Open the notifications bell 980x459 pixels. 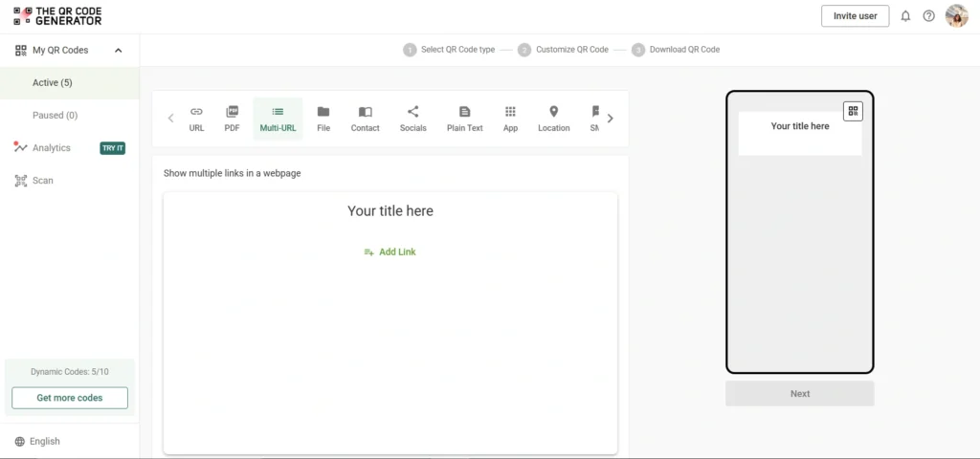[905, 16]
